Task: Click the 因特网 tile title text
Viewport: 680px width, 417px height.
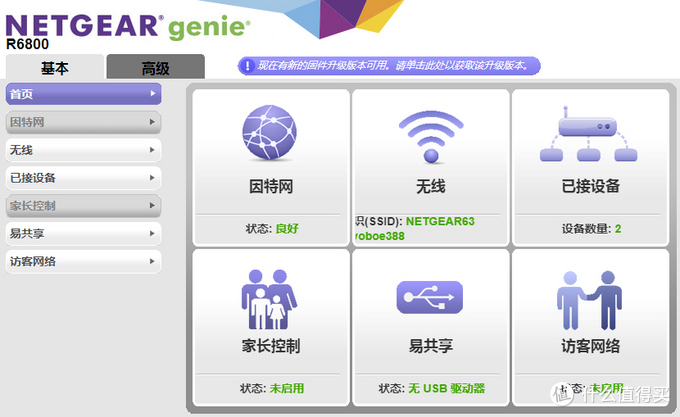Action: click(x=271, y=186)
